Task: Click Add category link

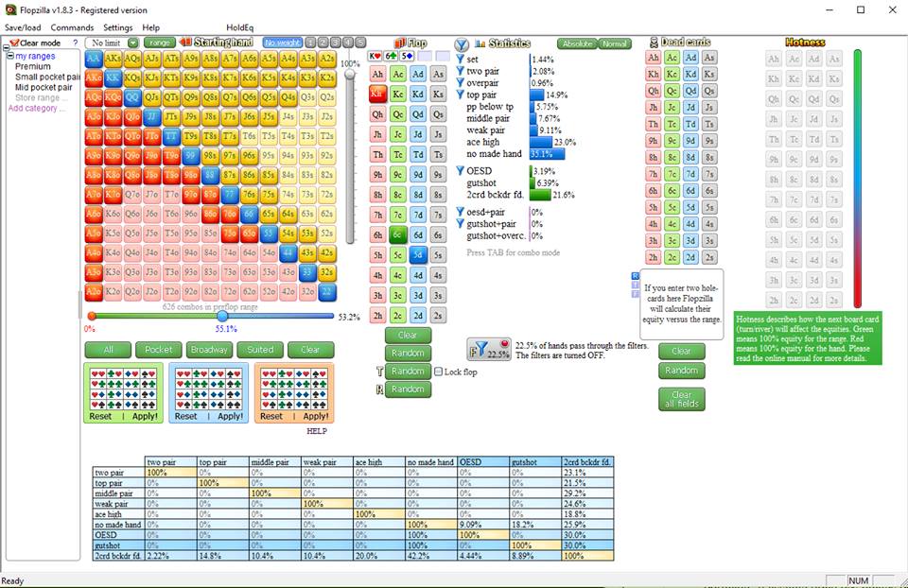Action: coord(35,108)
